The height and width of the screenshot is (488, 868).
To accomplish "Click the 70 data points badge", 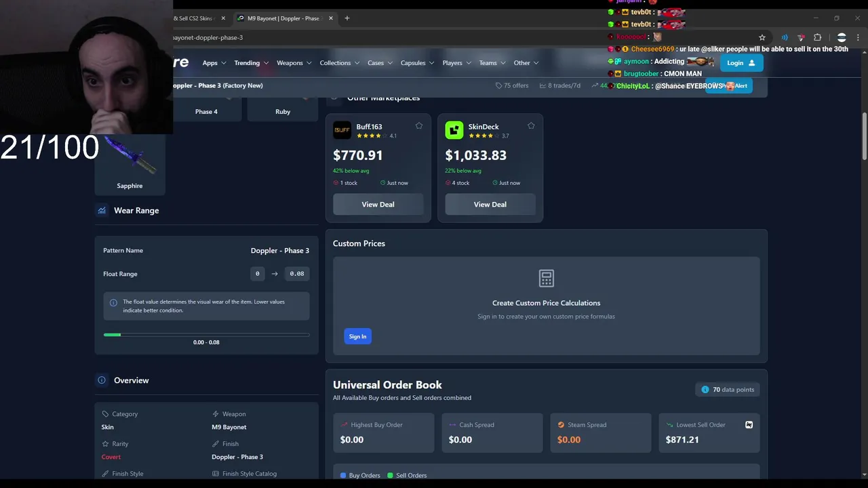I will coord(728,390).
